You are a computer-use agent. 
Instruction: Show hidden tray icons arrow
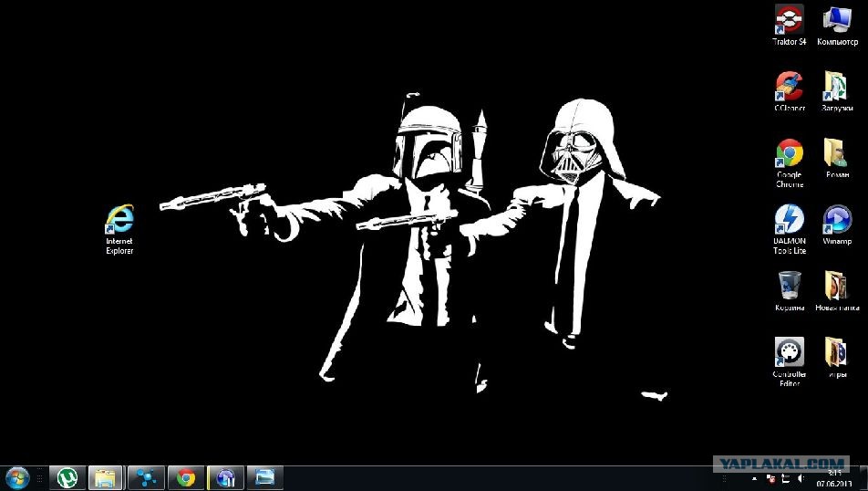754,478
